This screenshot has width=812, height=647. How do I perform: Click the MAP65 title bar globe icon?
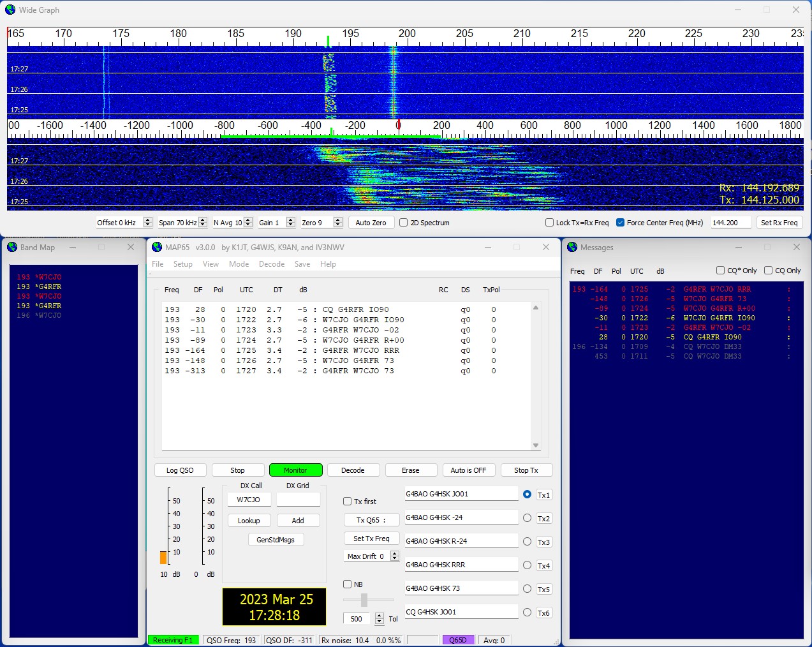click(x=157, y=247)
